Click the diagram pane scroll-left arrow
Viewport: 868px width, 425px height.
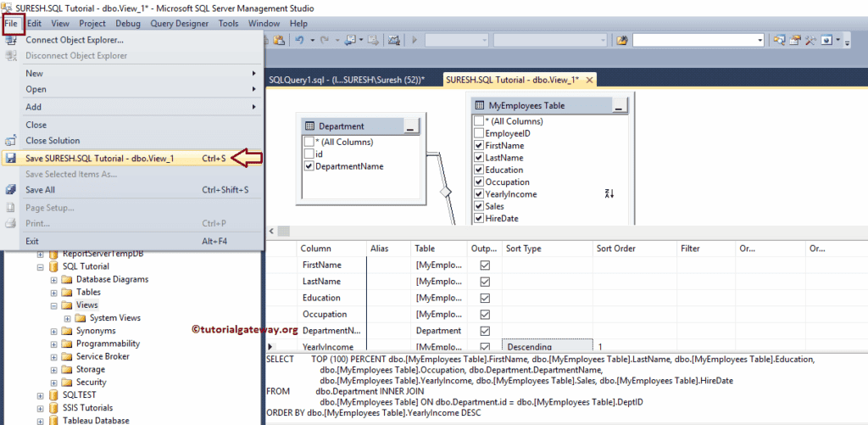click(x=271, y=231)
